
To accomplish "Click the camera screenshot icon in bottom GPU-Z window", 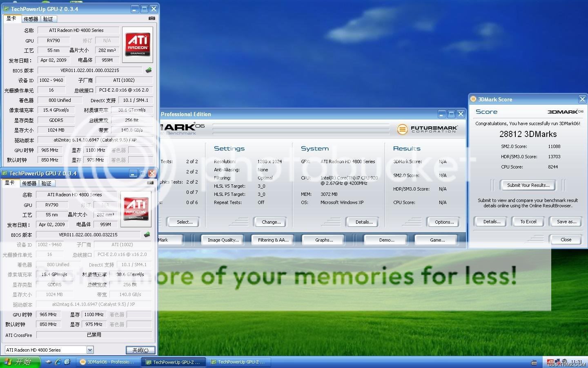I will pyautogui.click(x=150, y=183).
